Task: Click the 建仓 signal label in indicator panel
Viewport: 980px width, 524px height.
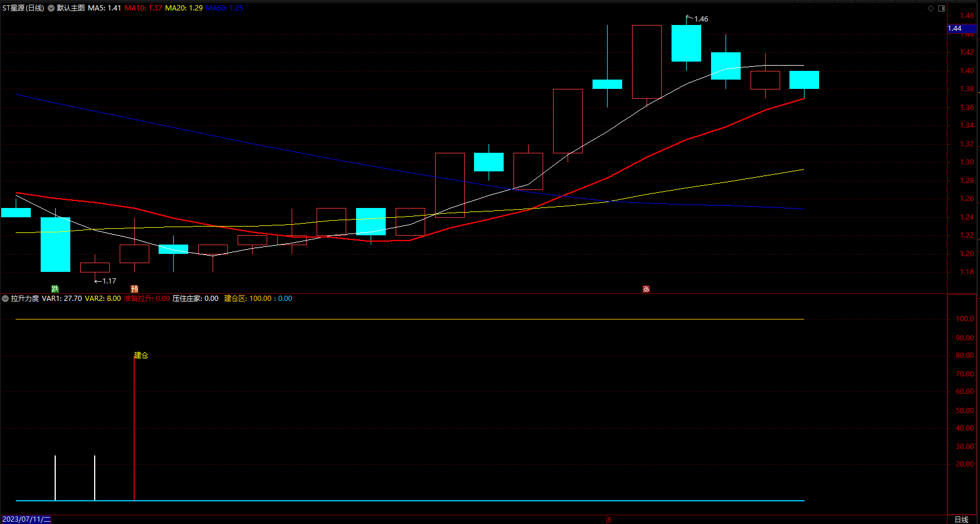Action: pyautogui.click(x=141, y=355)
